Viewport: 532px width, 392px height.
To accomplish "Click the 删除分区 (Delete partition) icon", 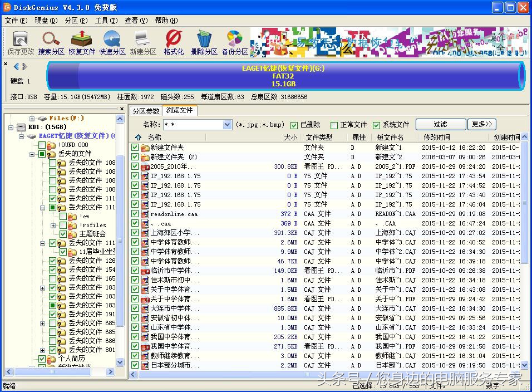I will (204, 42).
